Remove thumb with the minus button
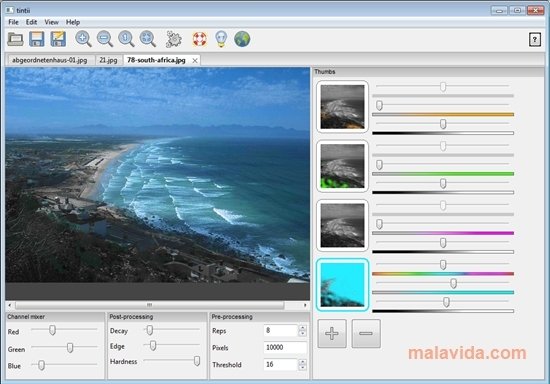Viewport: 550px width, 384px height. [366, 334]
